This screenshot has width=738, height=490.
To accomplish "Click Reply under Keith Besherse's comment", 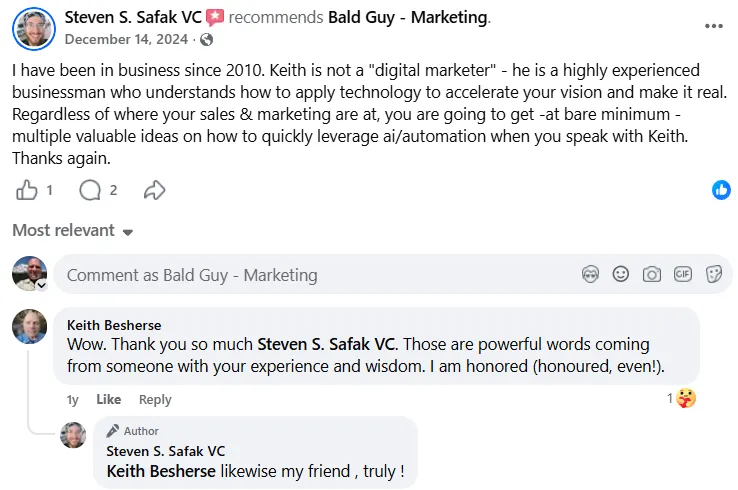I will 155,400.
